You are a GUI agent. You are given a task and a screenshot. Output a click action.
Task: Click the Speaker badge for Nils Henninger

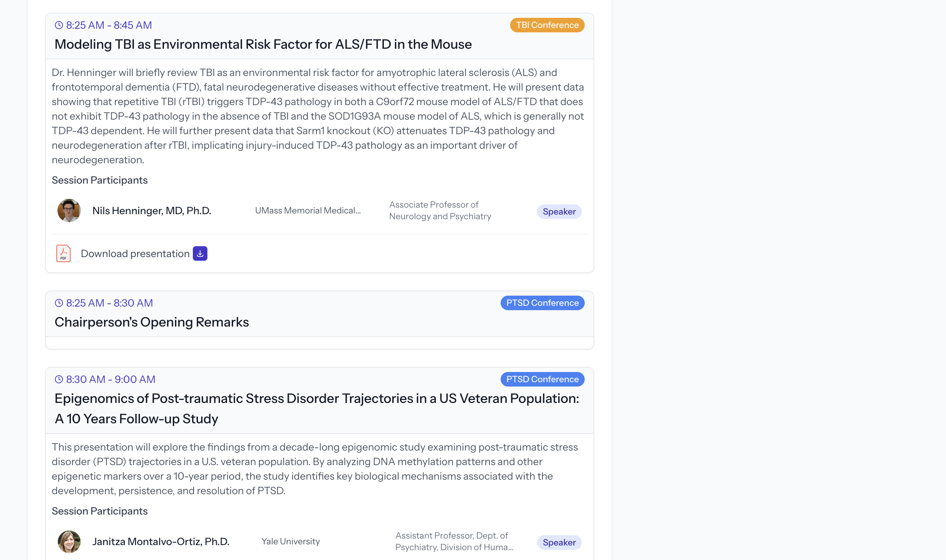[x=559, y=212]
